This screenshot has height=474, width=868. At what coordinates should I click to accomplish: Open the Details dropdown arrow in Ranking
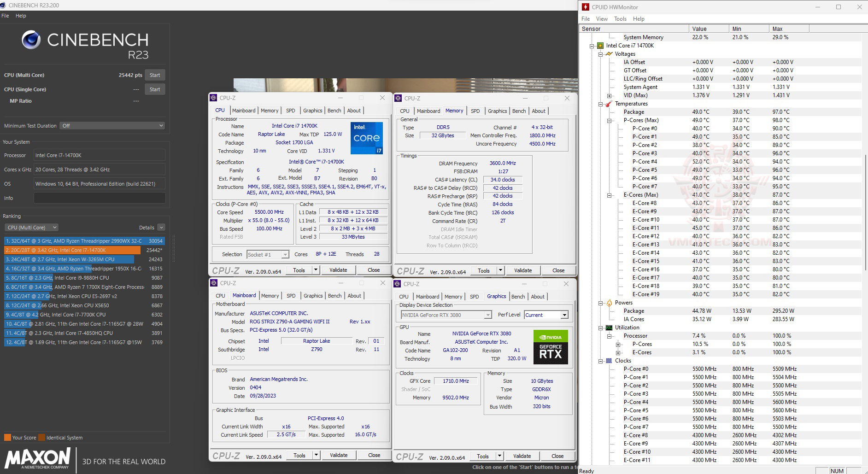pos(161,228)
